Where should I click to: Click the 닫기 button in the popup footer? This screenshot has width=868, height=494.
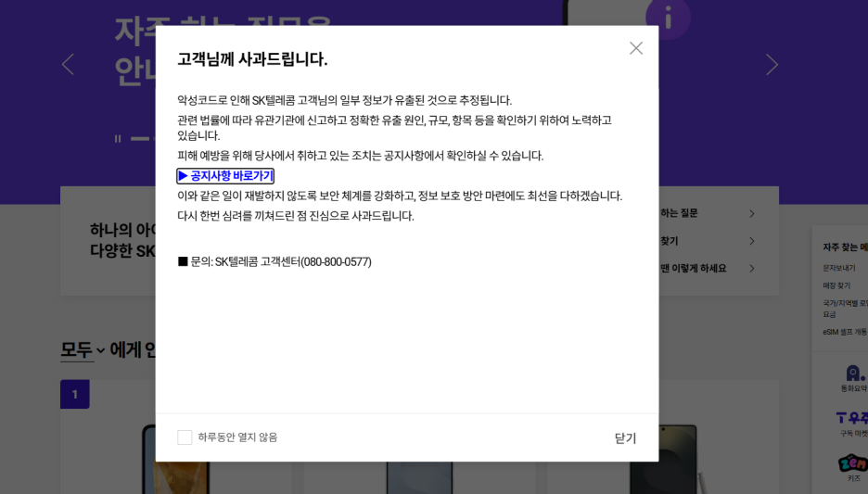click(626, 438)
